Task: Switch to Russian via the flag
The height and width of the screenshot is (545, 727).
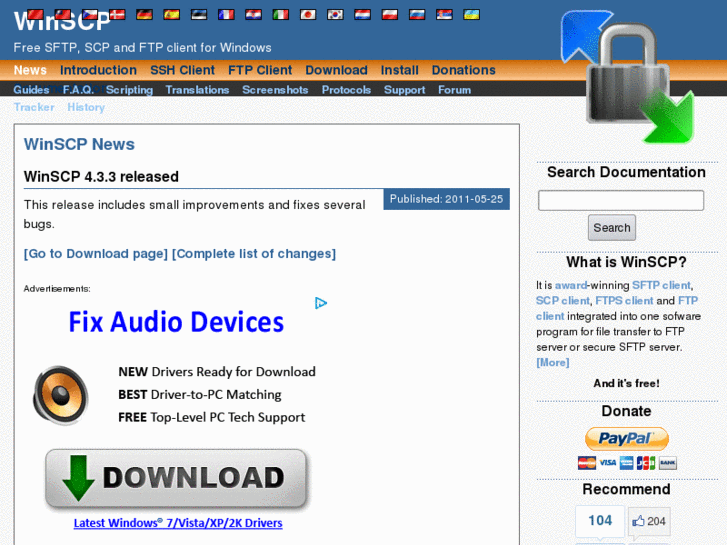Action: pos(417,15)
